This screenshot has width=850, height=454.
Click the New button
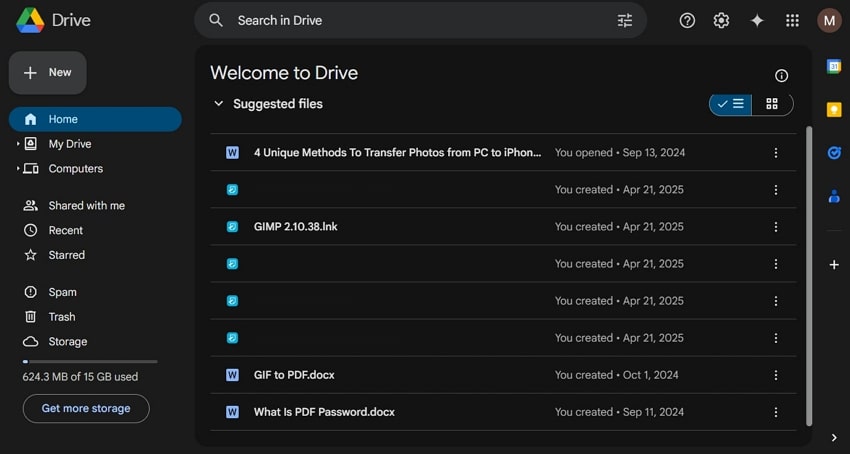click(48, 73)
